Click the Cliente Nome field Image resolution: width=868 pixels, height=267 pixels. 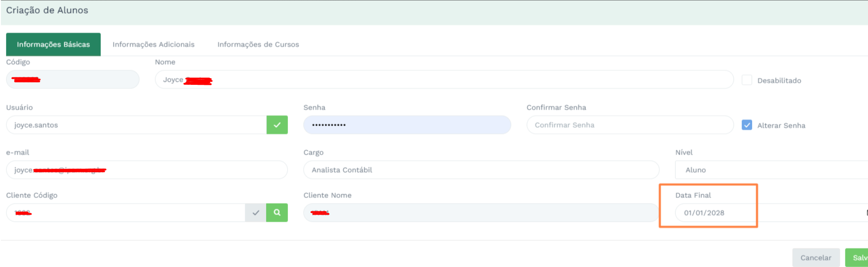coord(481,213)
